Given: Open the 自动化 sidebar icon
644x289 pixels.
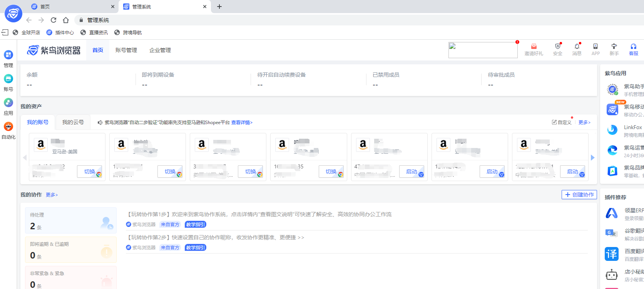Looking at the screenshot, I should [x=8, y=127].
